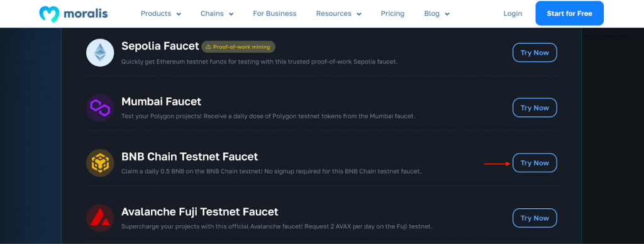Expand the Chains menu chevron
This screenshot has height=244, width=644.
pyautogui.click(x=231, y=14)
